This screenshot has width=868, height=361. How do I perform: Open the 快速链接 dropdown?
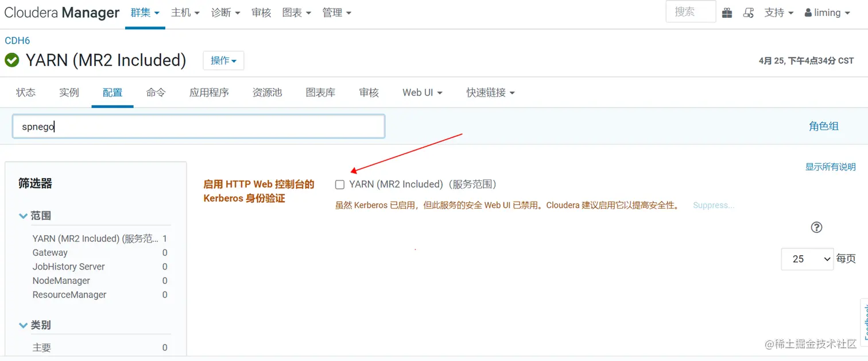point(491,93)
